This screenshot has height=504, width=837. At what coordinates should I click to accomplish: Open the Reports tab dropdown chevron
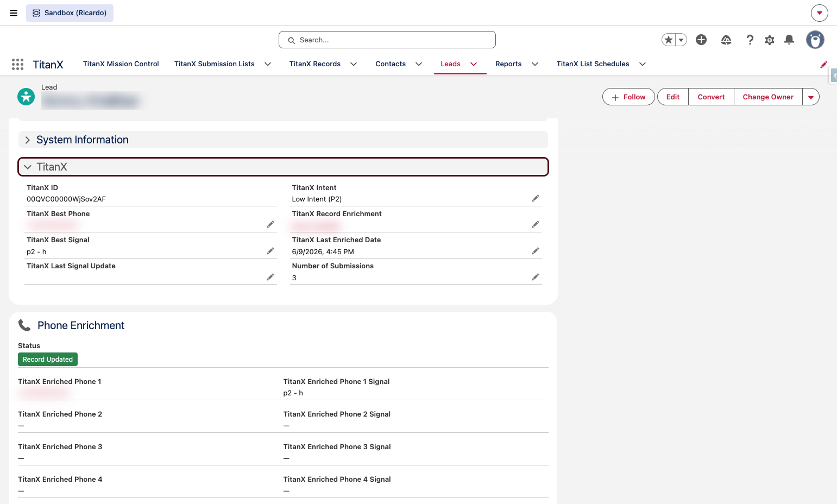(x=535, y=64)
